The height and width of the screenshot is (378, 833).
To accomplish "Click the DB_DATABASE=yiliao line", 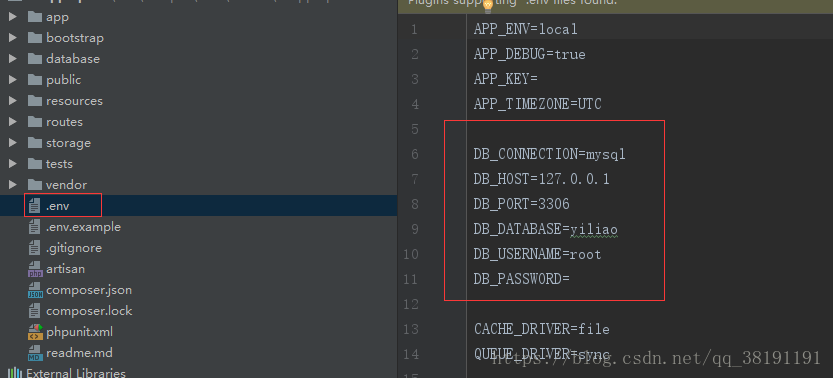I will point(546,229).
